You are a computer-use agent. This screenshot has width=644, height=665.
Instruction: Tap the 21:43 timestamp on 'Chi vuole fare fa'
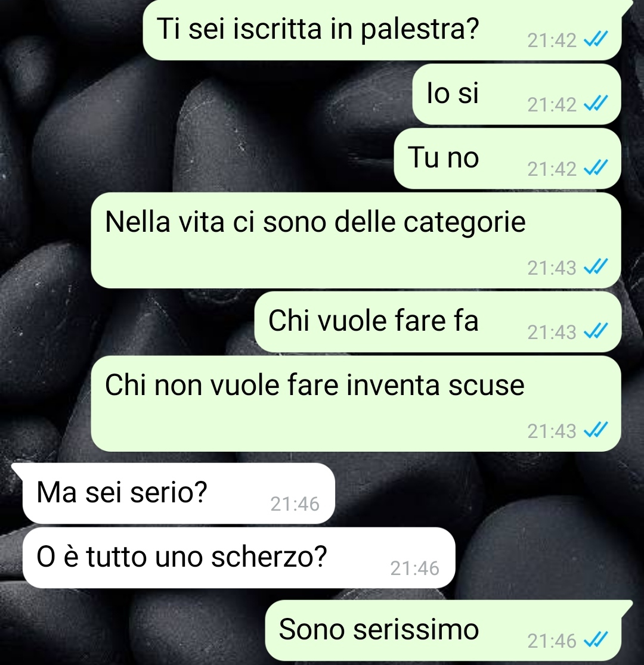[x=552, y=332]
